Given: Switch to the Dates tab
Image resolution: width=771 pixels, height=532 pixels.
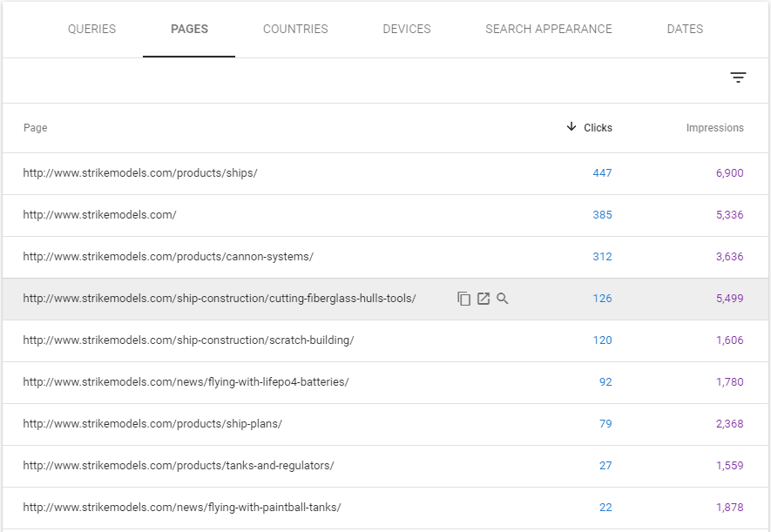Looking at the screenshot, I should coord(685,29).
